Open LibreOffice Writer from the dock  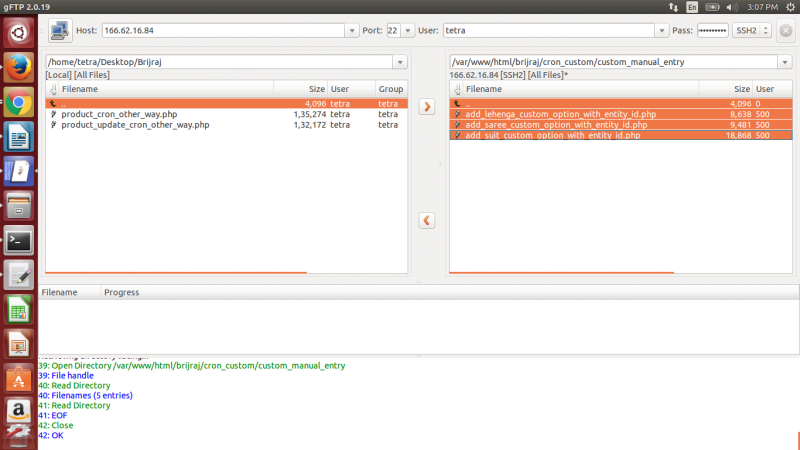(x=19, y=137)
